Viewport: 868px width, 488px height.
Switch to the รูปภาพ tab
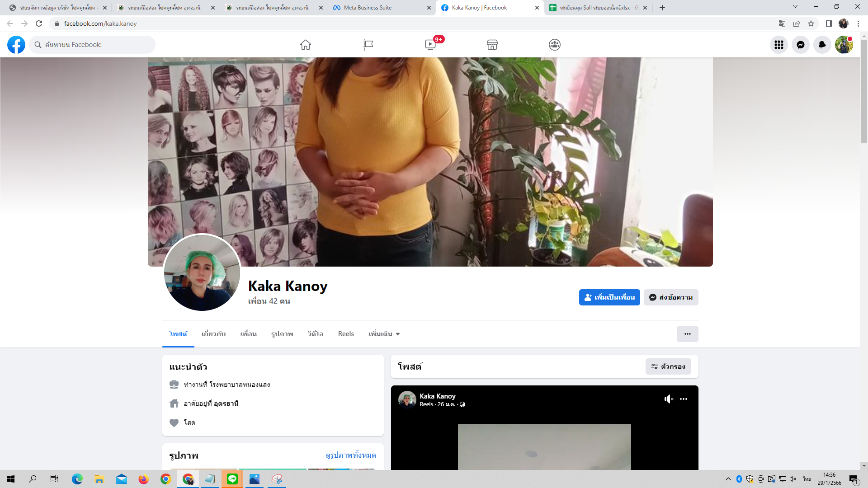pyautogui.click(x=282, y=334)
